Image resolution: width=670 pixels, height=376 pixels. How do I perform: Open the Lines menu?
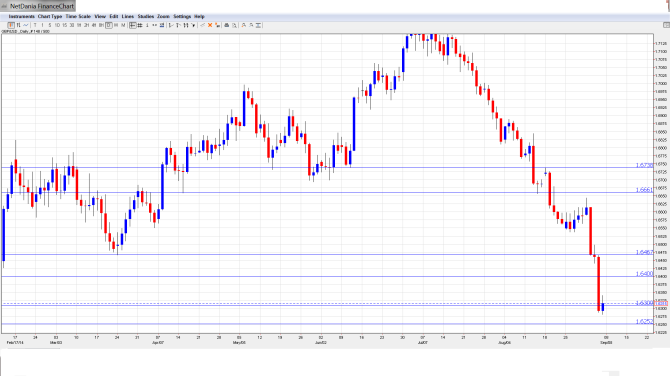click(128, 16)
